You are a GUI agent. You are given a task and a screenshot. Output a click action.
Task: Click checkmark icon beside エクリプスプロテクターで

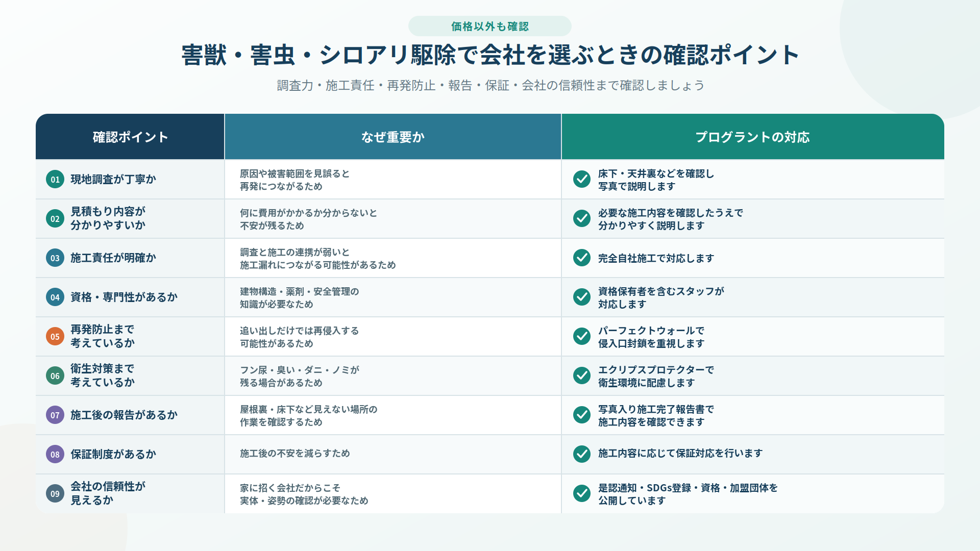pos(582,375)
